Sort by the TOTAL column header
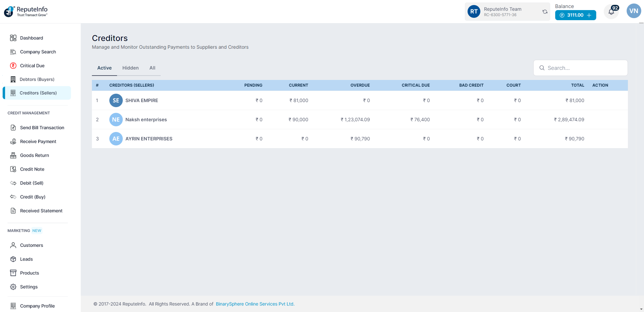Image resolution: width=644 pixels, height=312 pixels. [x=577, y=85]
